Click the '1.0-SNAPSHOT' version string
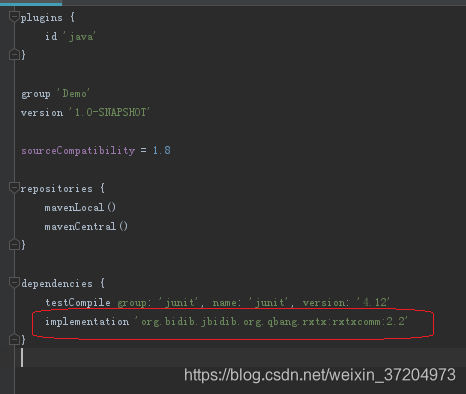The height and width of the screenshot is (394, 466). point(109,112)
